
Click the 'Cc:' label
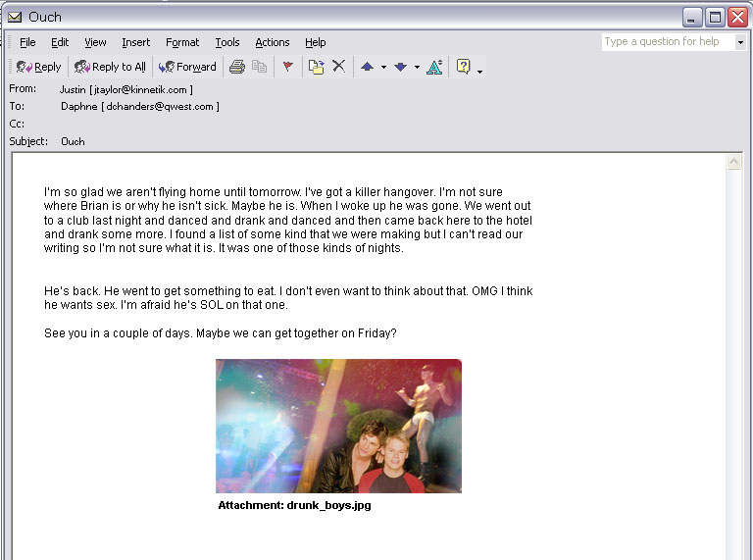[x=17, y=124]
